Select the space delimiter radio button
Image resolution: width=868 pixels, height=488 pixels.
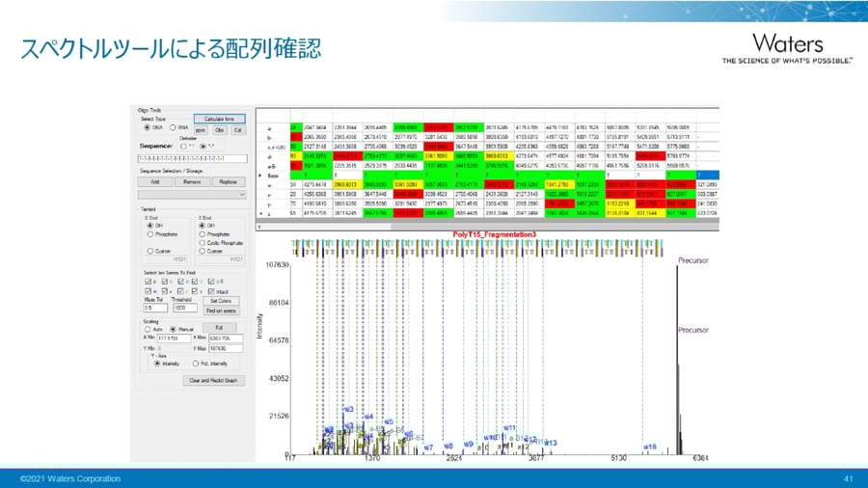(x=183, y=147)
